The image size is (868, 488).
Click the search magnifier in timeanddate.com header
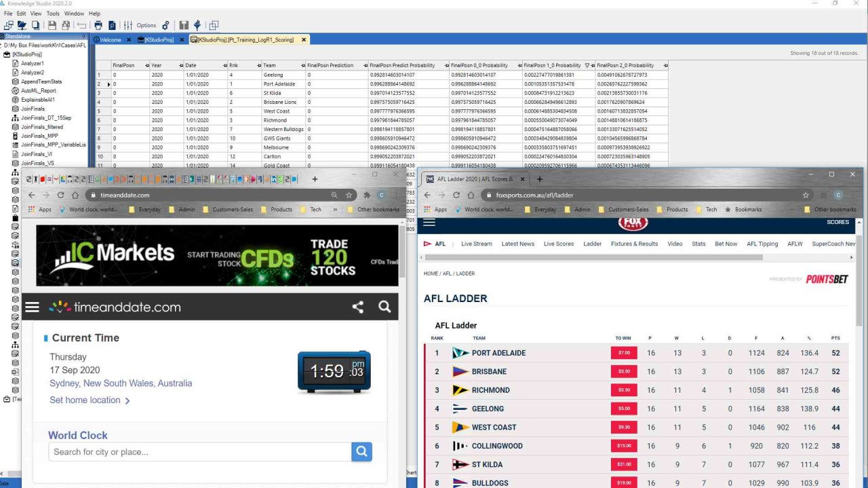click(384, 307)
